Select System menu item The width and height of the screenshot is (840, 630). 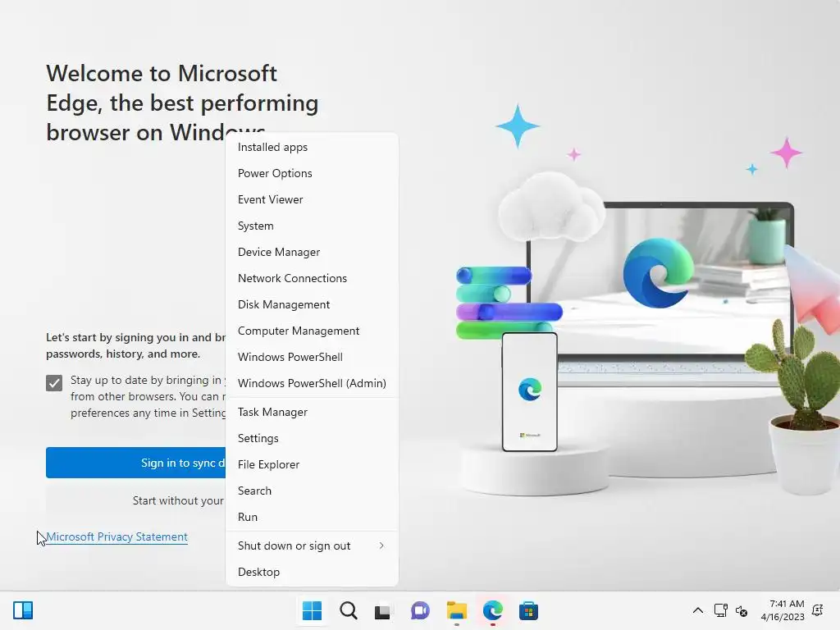coord(312,226)
